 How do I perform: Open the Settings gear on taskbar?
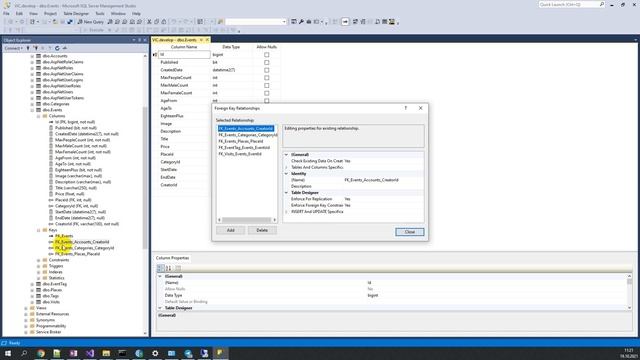point(155,353)
